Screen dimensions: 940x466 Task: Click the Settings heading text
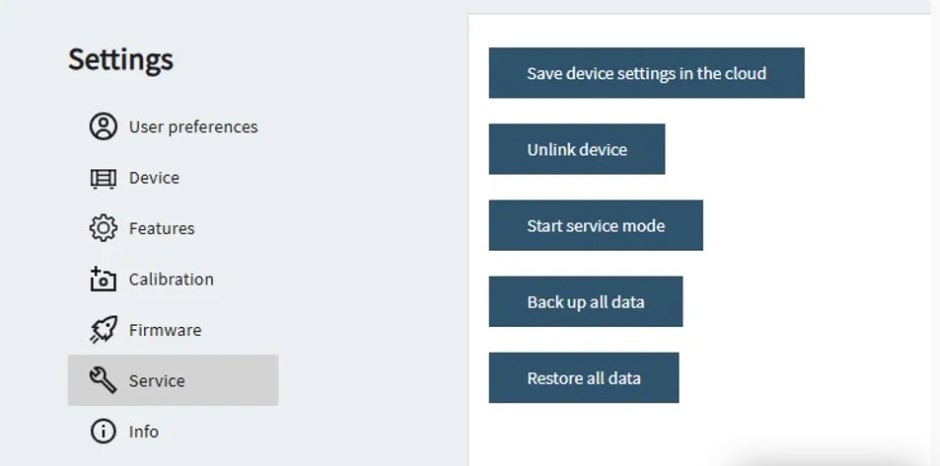[121, 60]
